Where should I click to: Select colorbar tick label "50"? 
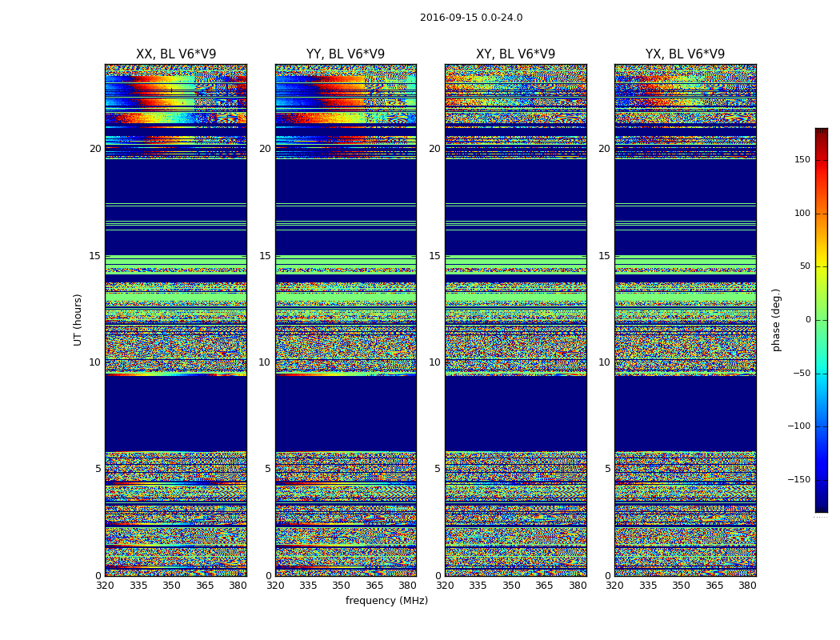[805, 266]
